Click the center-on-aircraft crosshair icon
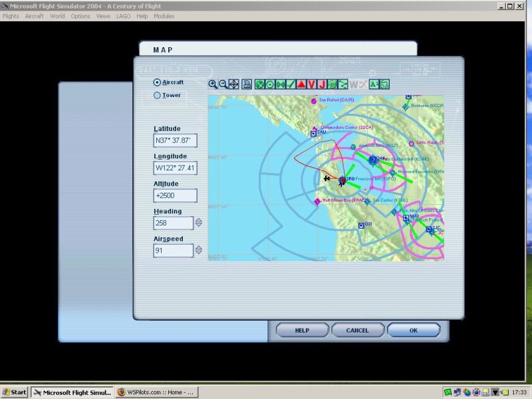 (x=233, y=84)
